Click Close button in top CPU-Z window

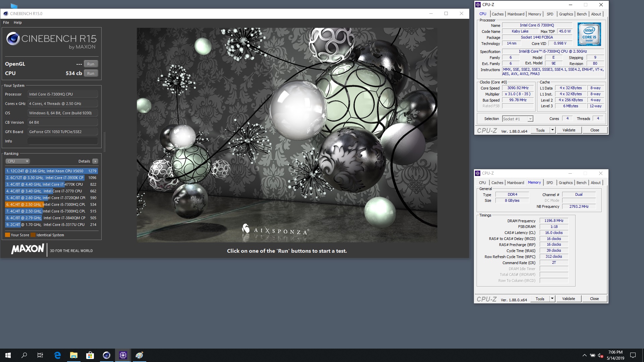point(595,130)
